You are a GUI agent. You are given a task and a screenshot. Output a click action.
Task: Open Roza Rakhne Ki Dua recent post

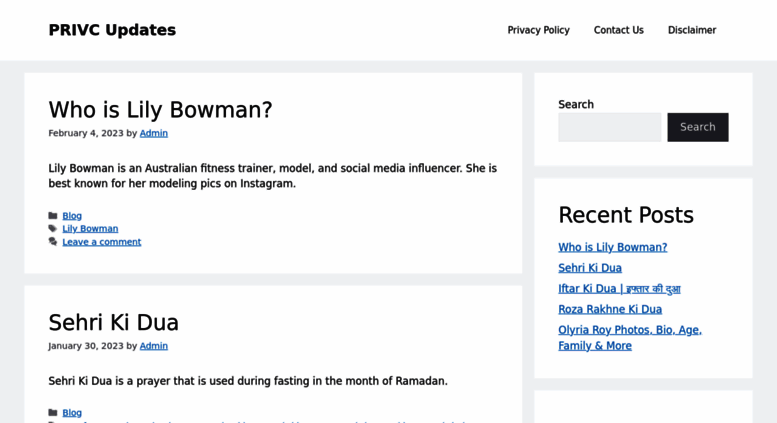coord(610,309)
